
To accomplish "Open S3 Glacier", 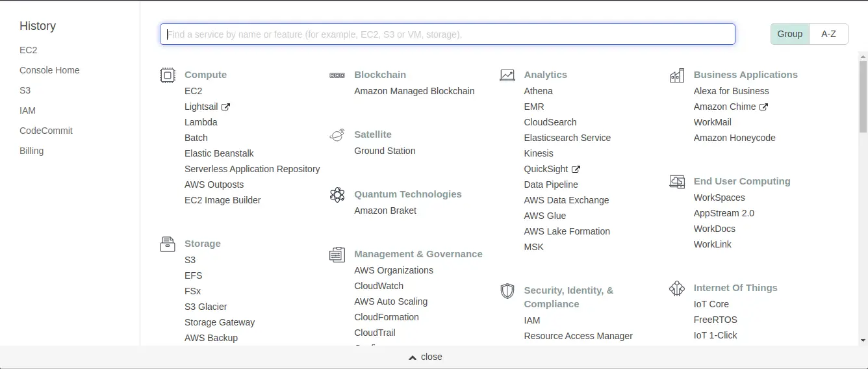I will point(206,307).
